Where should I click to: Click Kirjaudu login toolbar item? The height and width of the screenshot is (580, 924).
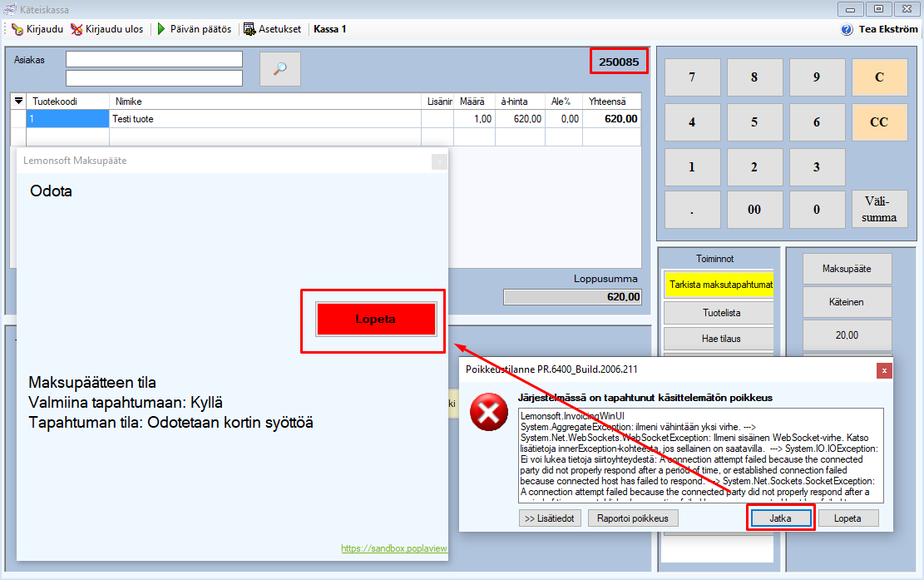point(37,29)
